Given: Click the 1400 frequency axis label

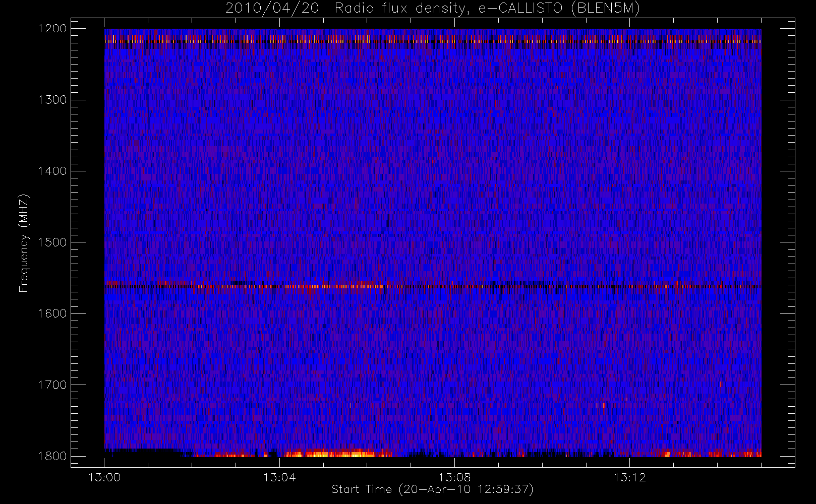Looking at the screenshot, I should click(x=52, y=171).
